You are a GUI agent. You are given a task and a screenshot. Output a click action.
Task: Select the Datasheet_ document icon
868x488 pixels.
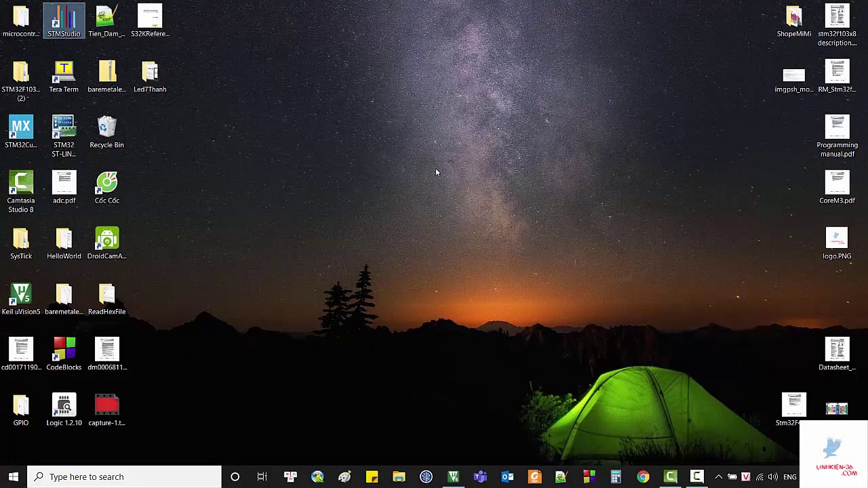[x=837, y=354]
